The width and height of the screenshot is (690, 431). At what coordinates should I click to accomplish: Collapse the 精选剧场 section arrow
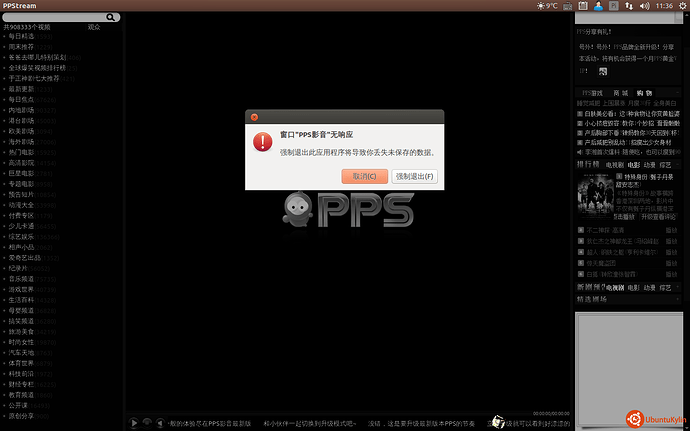pyautogui.click(x=678, y=299)
